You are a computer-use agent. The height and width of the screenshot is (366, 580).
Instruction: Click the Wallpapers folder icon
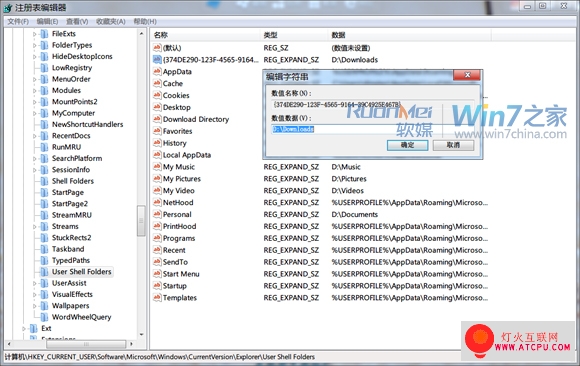[44, 306]
